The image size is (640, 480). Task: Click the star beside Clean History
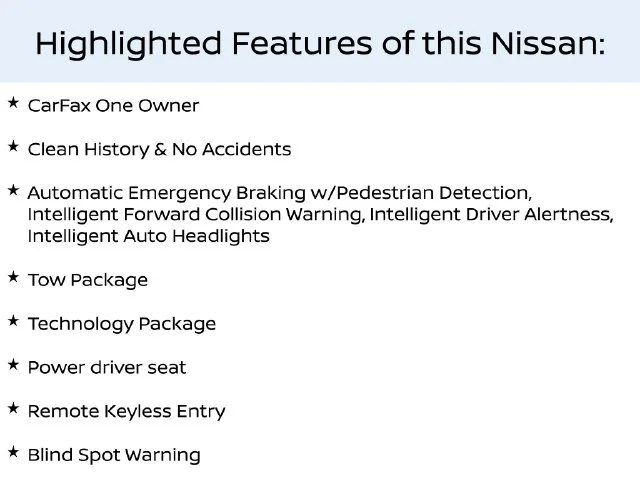click(x=13, y=147)
